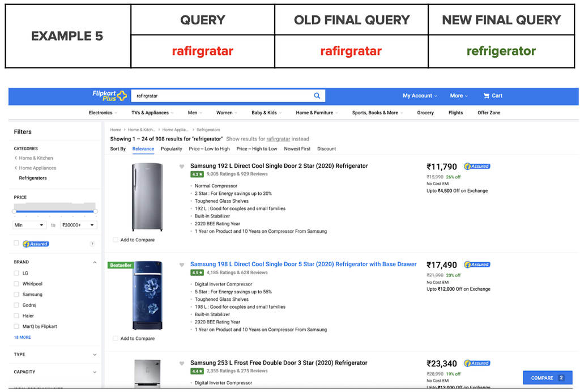Show the 18 MORE brands link
Viewport: 580px width, 392px height.
tap(22, 337)
